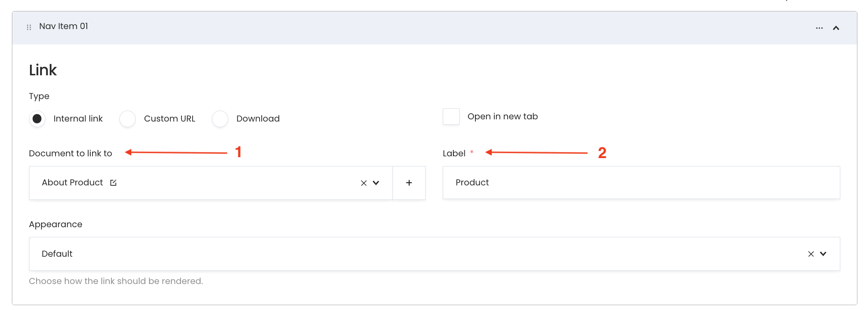Clear the Default appearance selection
868x310 pixels.
click(x=811, y=254)
